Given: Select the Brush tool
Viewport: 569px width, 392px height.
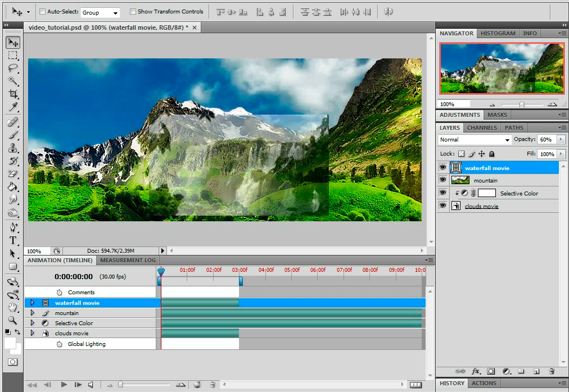Looking at the screenshot, I should pyautogui.click(x=13, y=135).
